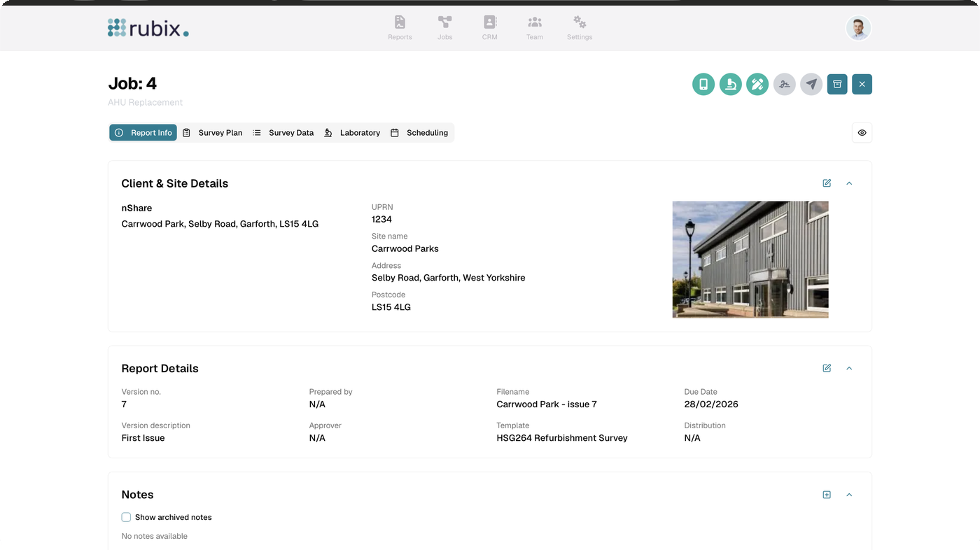Switch to the Survey Plan tab
Screen dimensions: 980x550
(212, 133)
